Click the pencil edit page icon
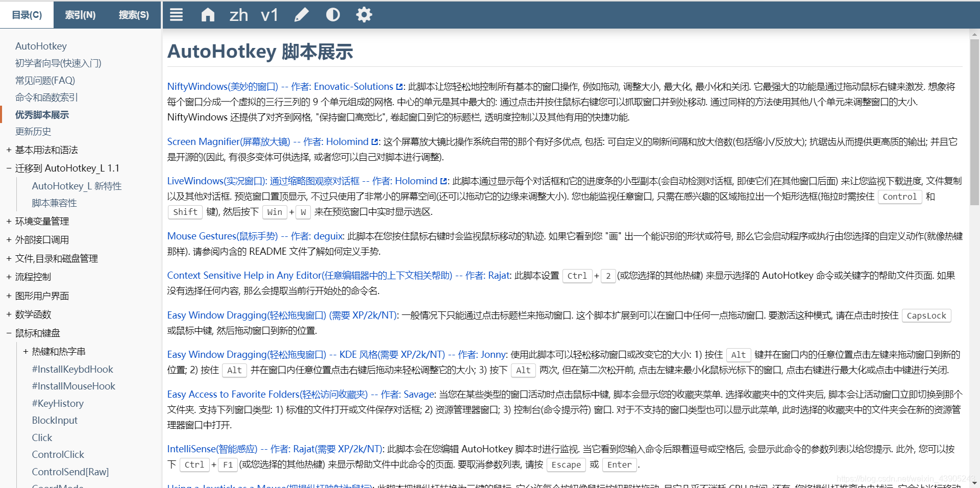This screenshot has height=488, width=980. [302, 15]
